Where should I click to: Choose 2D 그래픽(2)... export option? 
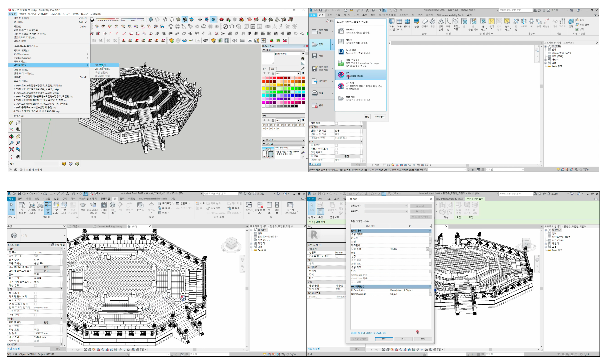coord(103,69)
